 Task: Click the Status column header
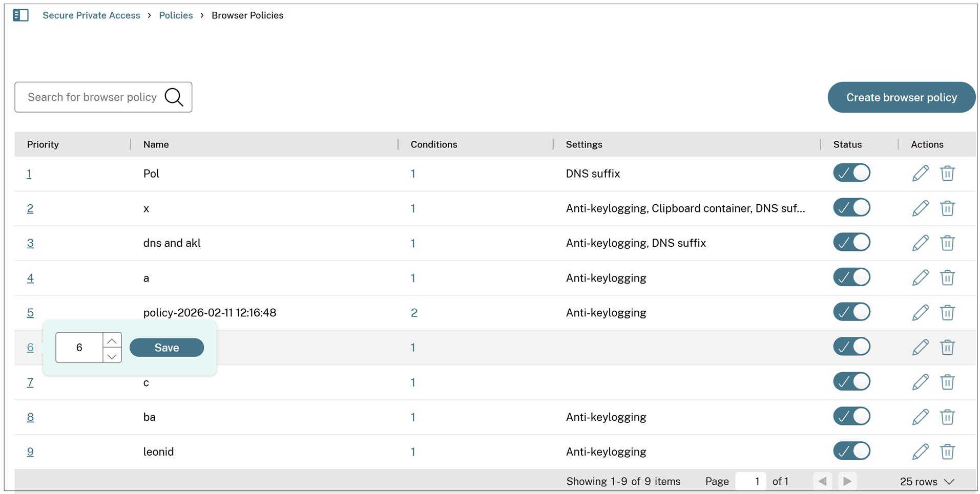(x=847, y=144)
